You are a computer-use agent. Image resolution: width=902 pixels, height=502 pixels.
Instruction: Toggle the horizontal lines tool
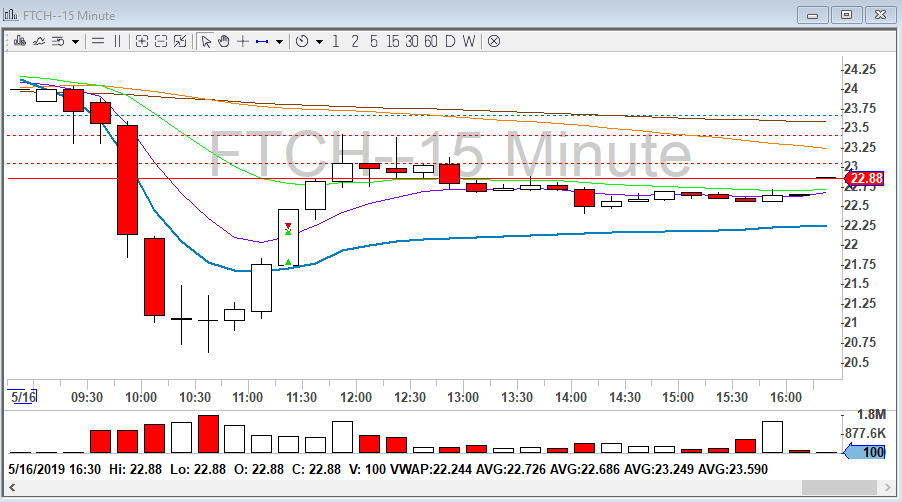pyautogui.click(x=98, y=41)
